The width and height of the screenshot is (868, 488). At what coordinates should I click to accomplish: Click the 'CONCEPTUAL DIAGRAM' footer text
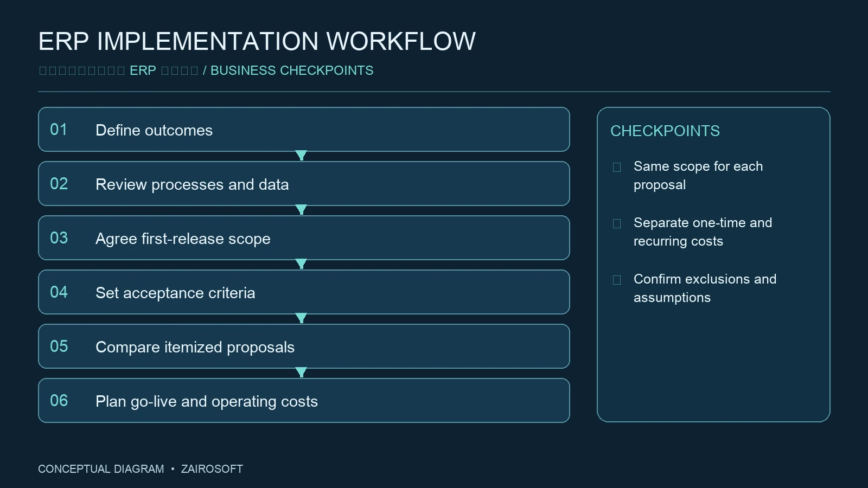(101, 469)
